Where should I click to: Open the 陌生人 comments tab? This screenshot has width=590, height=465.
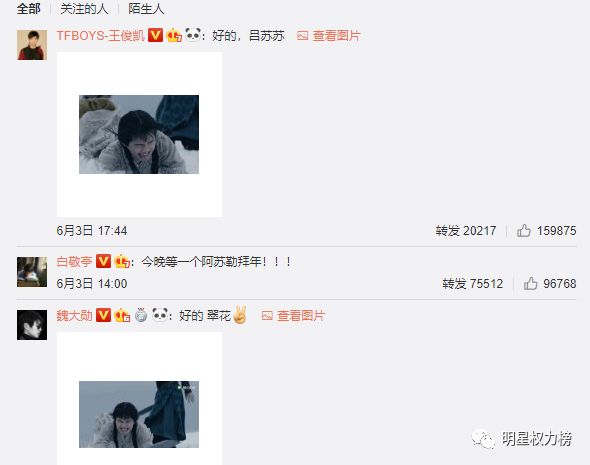tap(146, 9)
